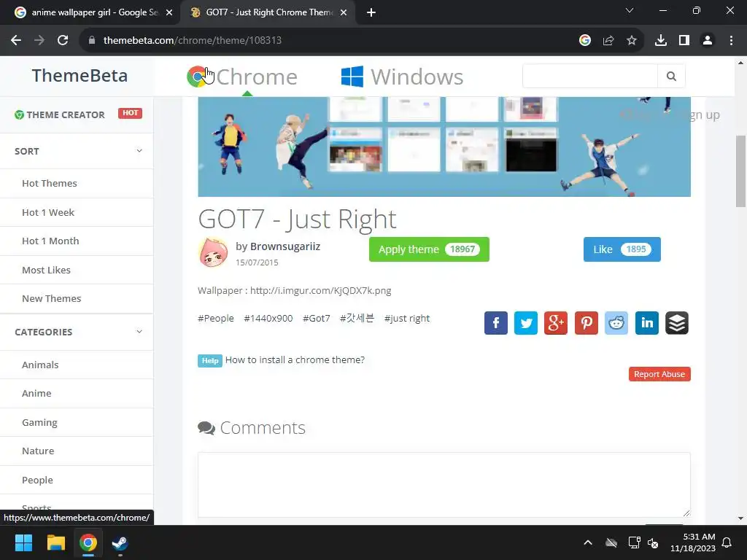Select Hot 1 Month sort option
Image resolution: width=747 pixels, height=560 pixels.
click(x=50, y=241)
